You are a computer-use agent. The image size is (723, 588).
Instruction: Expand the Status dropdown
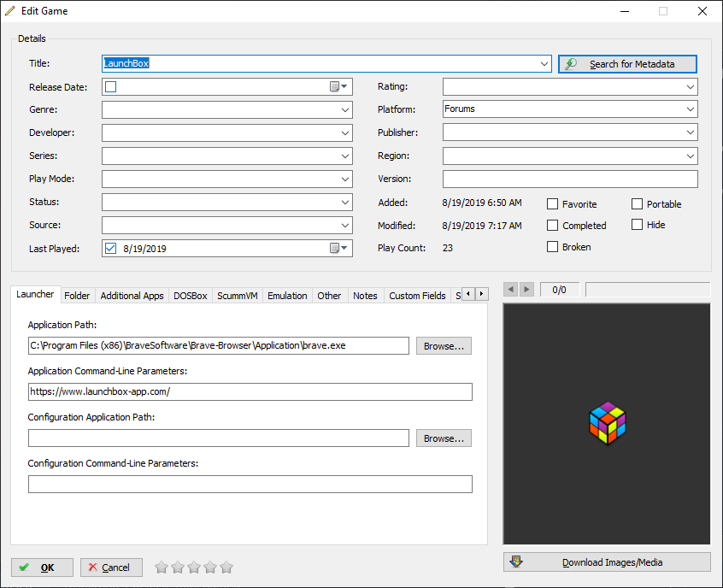345,202
